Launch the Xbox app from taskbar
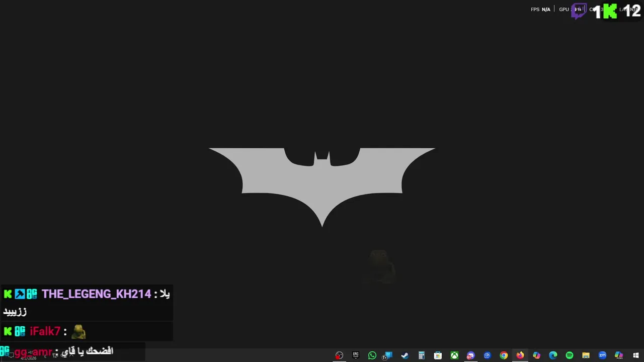644x362 pixels. [x=454, y=355]
